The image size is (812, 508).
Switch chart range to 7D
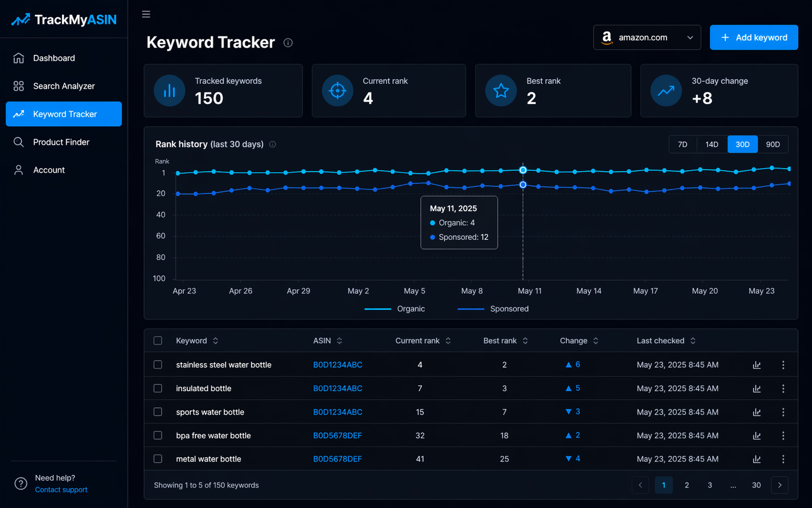[682, 144]
